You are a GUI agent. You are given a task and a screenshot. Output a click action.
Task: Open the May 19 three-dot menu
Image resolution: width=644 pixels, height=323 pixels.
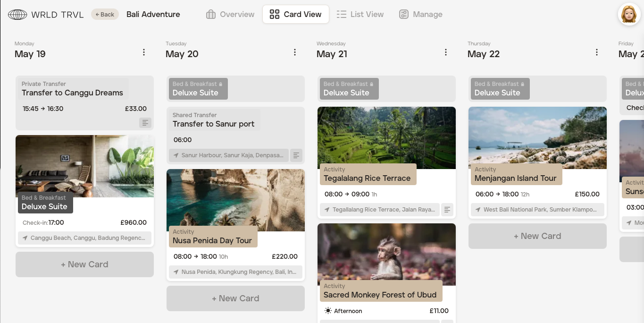tap(144, 52)
